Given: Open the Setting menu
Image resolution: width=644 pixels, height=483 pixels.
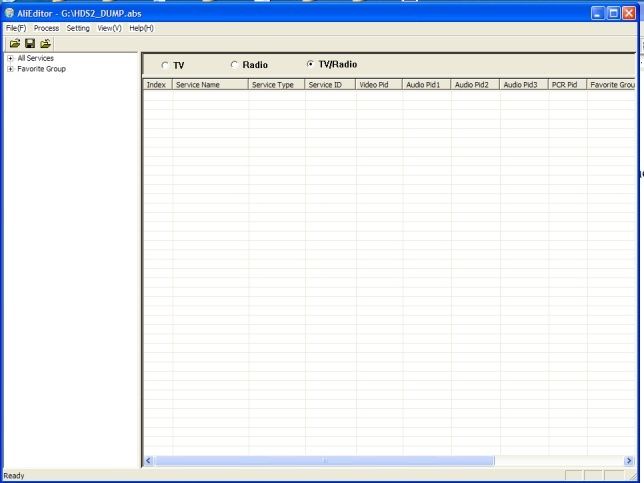Looking at the screenshot, I should click(x=78, y=28).
